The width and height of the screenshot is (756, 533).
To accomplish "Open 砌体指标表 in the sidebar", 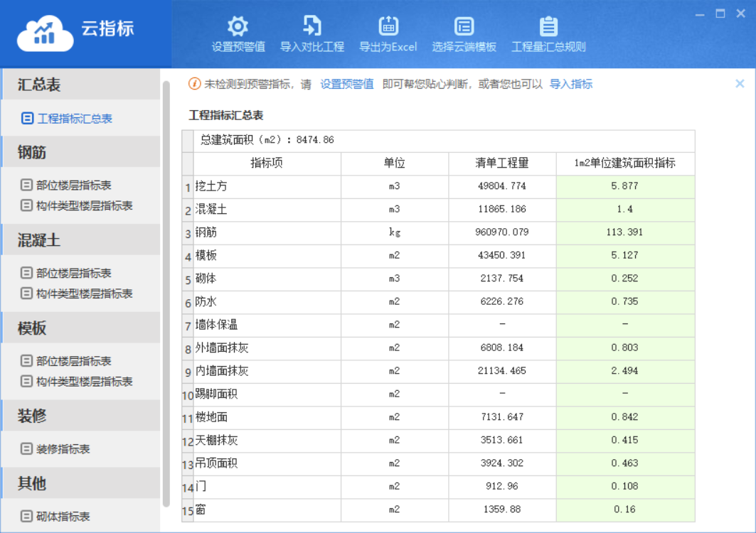I will (55, 517).
